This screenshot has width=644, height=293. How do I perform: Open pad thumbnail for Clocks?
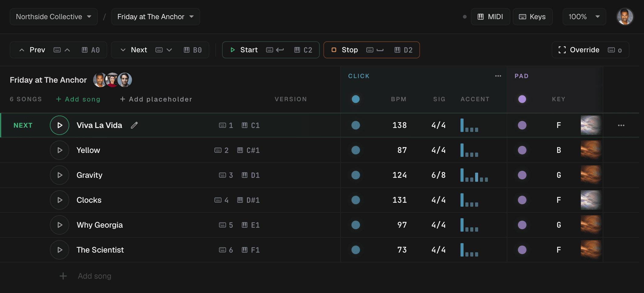[591, 200]
